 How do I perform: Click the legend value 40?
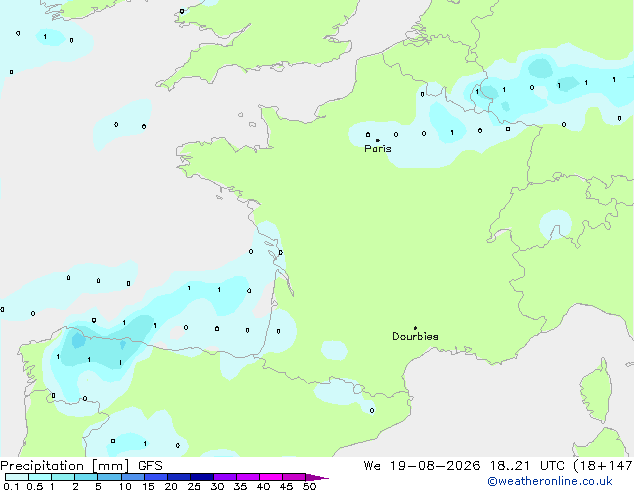pos(263,486)
